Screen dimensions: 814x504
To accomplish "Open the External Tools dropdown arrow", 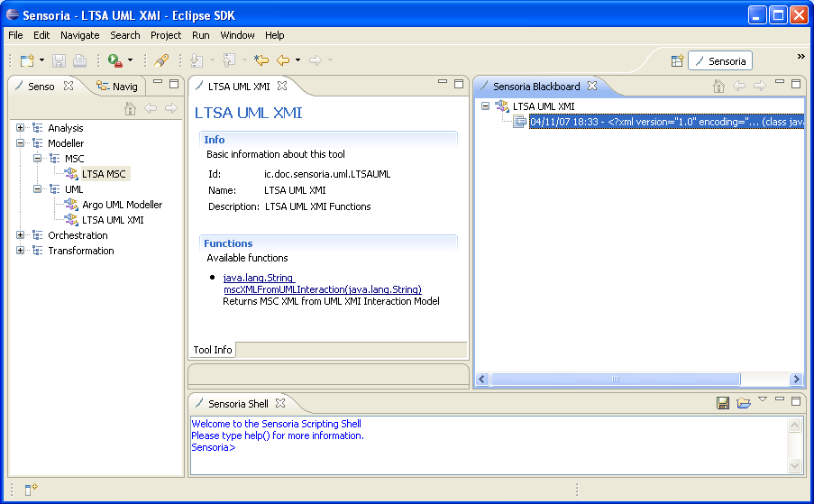I will click(x=131, y=60).
